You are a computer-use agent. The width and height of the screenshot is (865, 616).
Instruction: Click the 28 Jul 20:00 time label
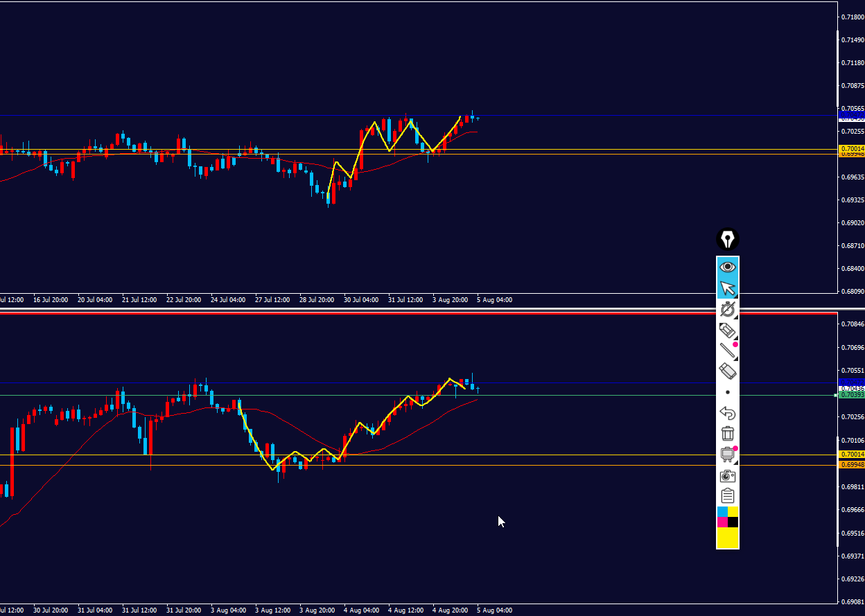coord(317,300)
